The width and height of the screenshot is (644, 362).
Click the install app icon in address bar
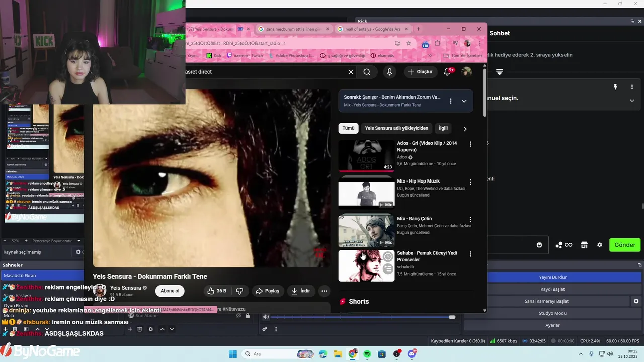(x=397, y=43)
